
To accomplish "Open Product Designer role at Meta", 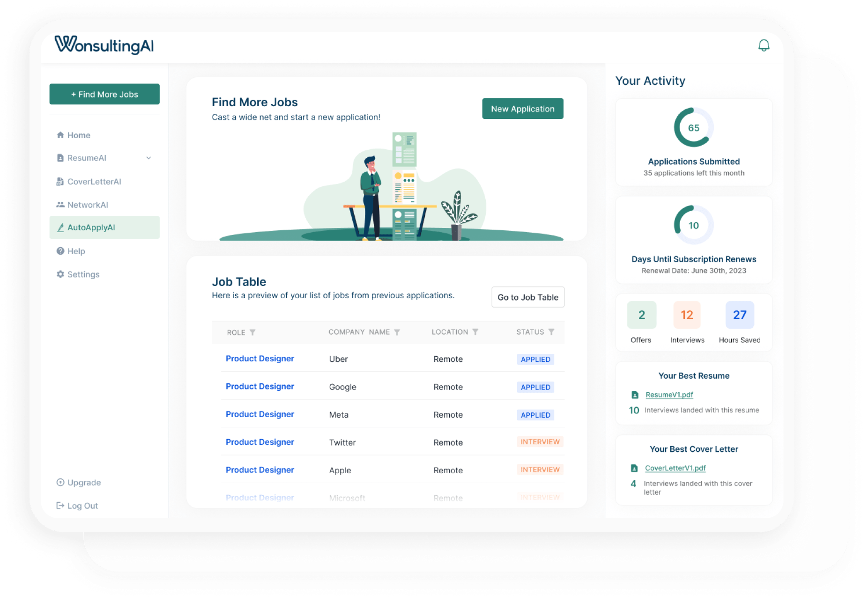I will click(260, 414).
